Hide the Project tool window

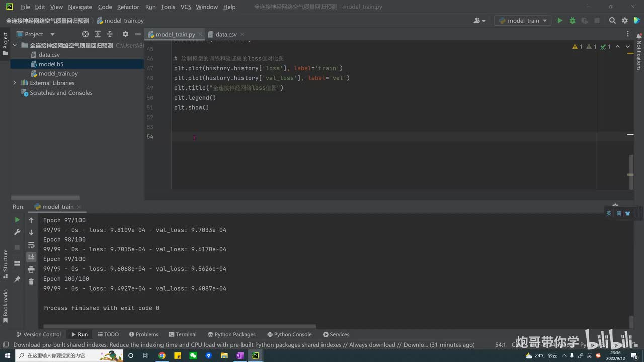point(137,34)
